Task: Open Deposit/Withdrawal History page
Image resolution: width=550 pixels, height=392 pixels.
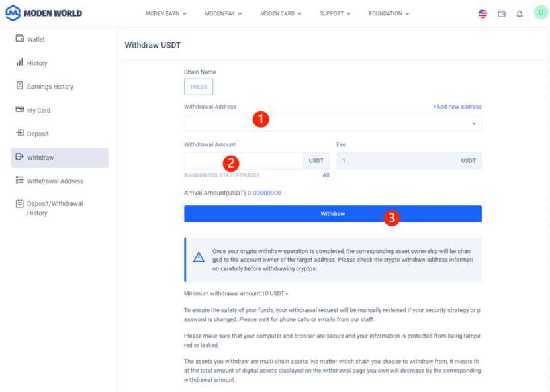Action: click(55, 208)
